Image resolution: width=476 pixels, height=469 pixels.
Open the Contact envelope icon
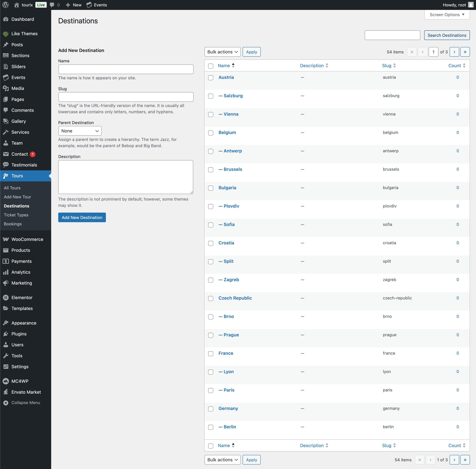6,154
